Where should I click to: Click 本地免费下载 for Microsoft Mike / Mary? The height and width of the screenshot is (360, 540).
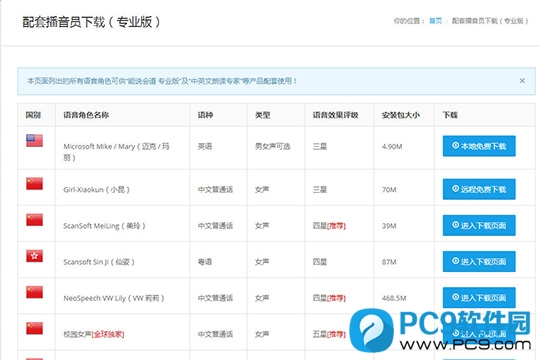coord(479,146)
